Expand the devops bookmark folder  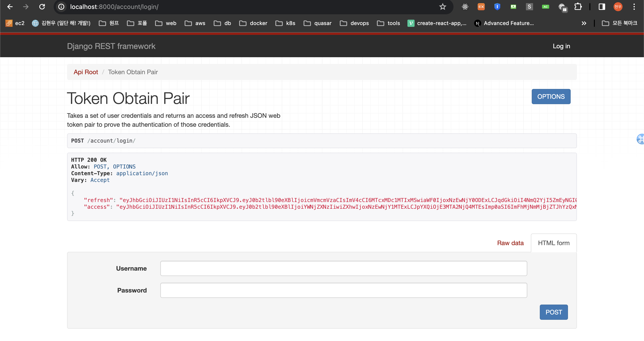(x=354, y=23)
